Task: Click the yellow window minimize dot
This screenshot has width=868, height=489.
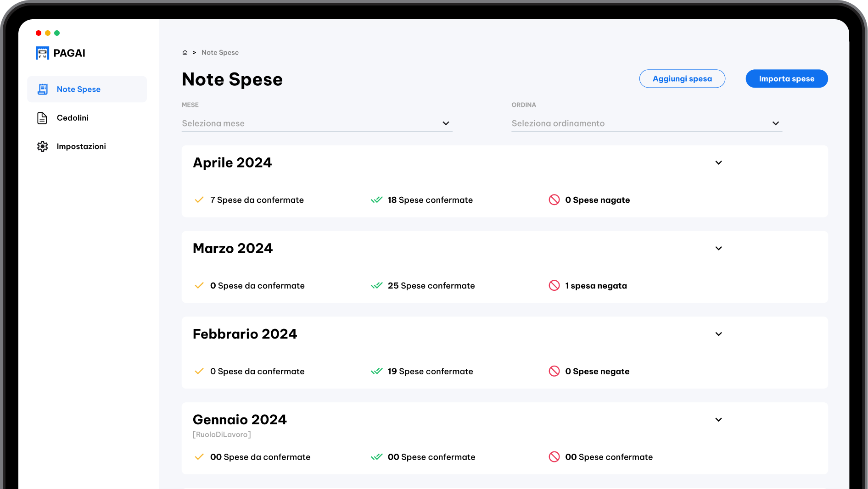Action: coord(48,33)
